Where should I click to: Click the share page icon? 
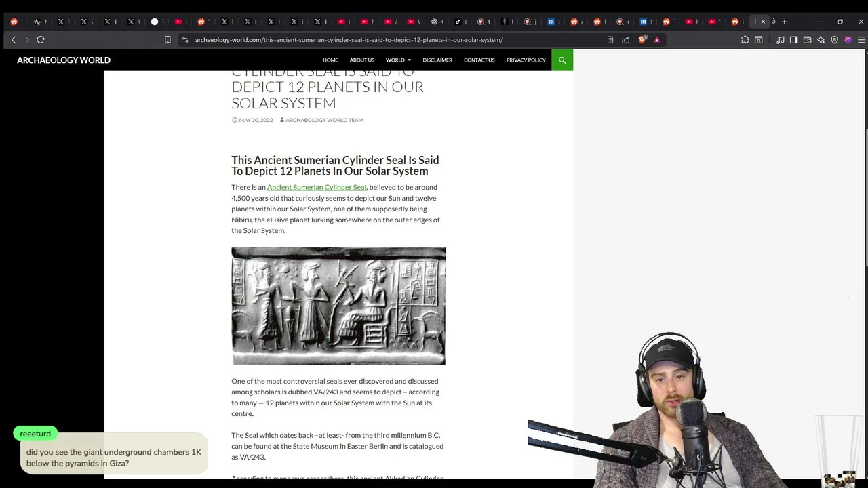[x=626, y=40]
